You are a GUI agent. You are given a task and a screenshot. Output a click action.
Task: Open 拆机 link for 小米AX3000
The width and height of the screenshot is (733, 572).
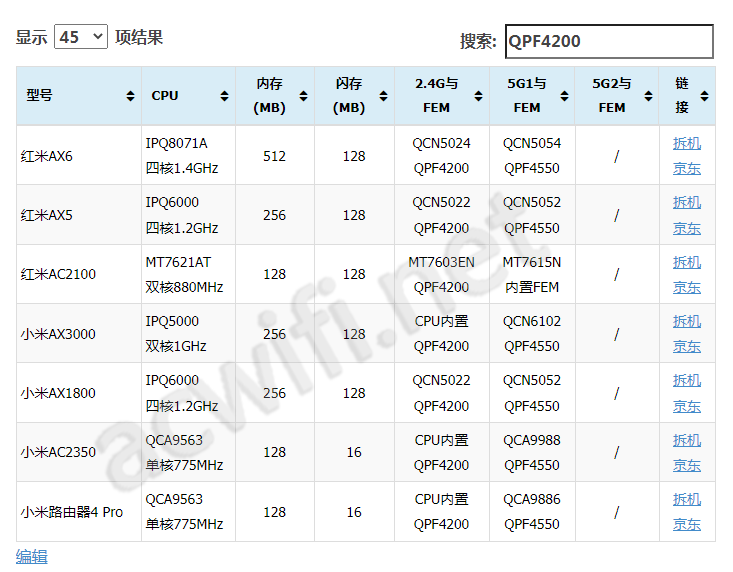[687, 321]
